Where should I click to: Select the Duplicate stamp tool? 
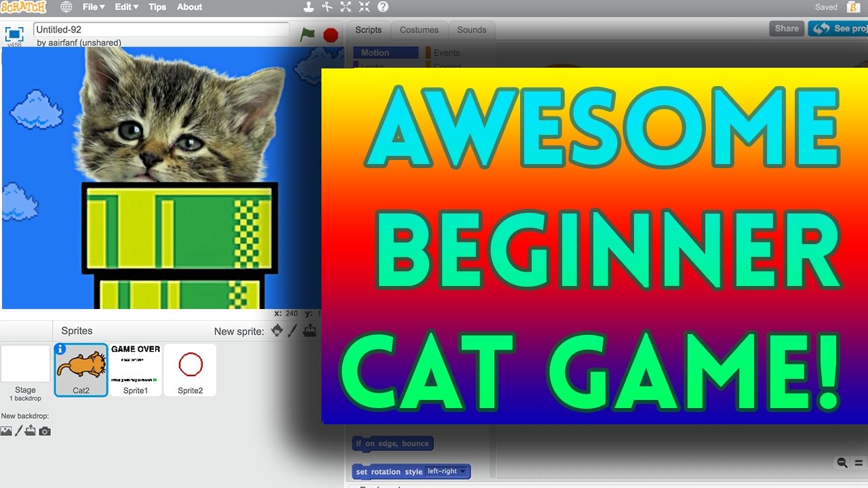click(309, 7)
